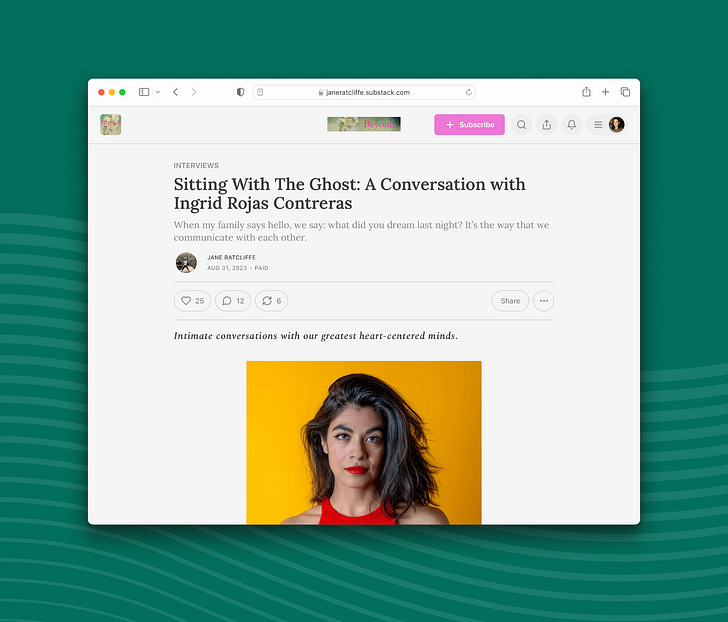Open a new tab with the plus icon
This screenshot has width=728, height=622.
[605, 92]
